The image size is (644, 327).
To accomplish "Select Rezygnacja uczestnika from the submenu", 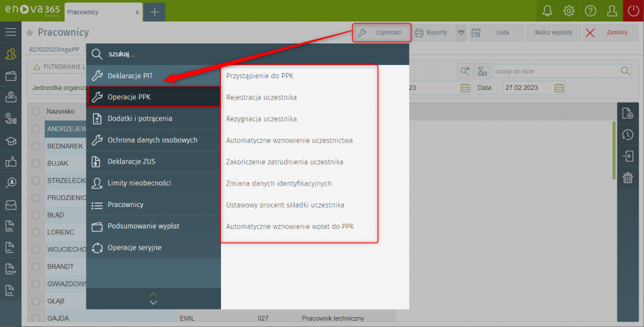I will coord(261,119).
